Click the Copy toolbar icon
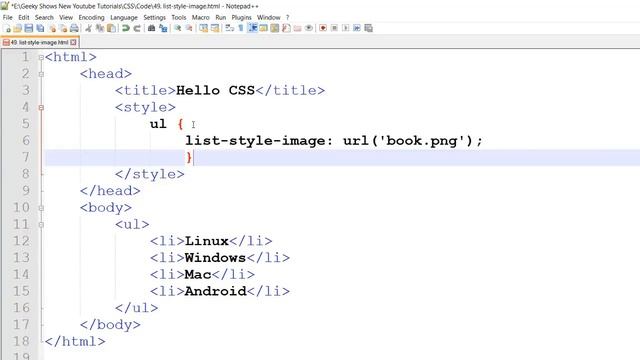Screen dimensions: 640x360 (x=100, y=28)
